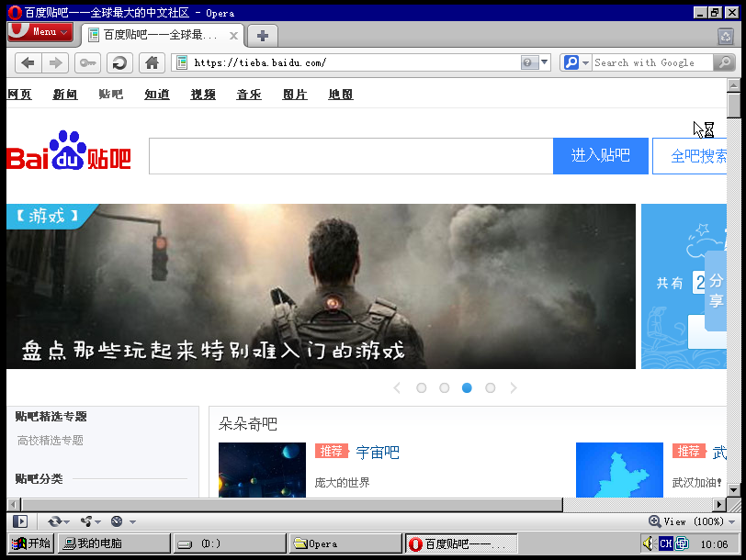Image resolution: width=746 pixels, height=560 pixels.
Task: Click the search magnifier button beside Google field
Action: click(x=725, y=62)
